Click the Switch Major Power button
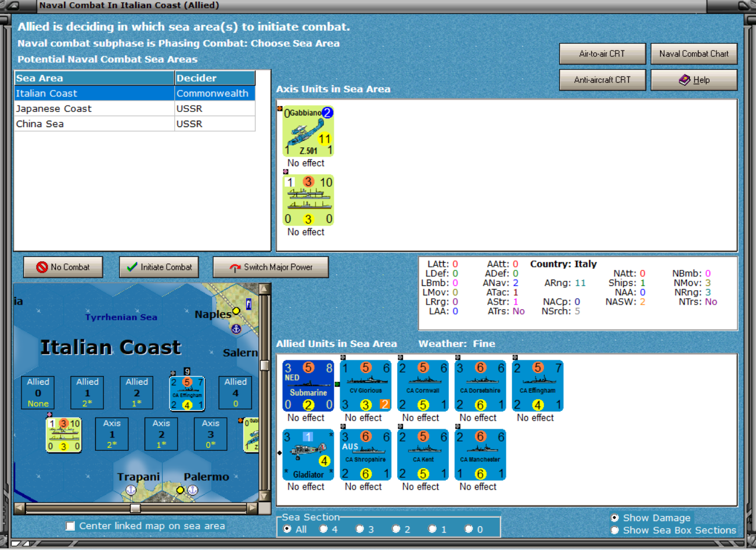 coord(271,267)
